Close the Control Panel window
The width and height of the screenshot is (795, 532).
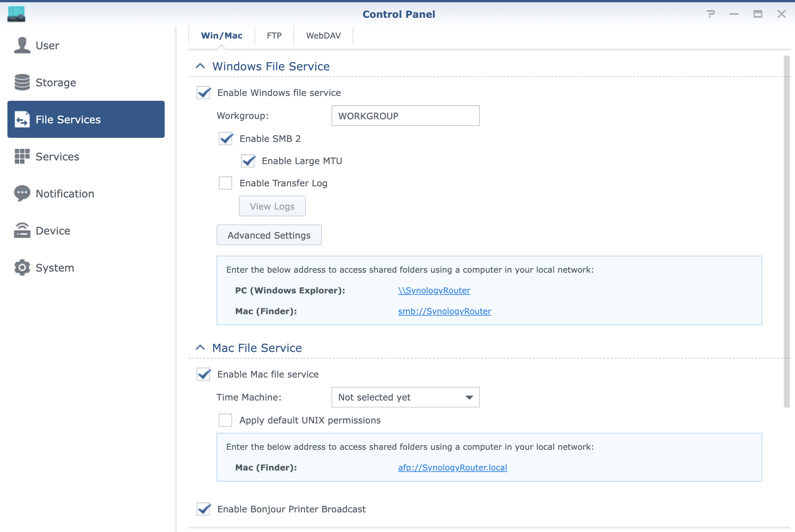(x=782, y=14)
